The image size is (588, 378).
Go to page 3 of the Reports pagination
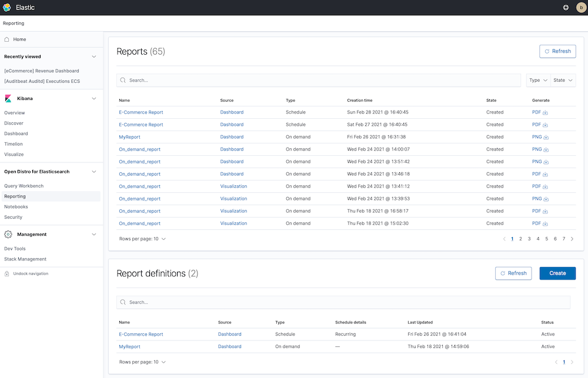[529, 239]
